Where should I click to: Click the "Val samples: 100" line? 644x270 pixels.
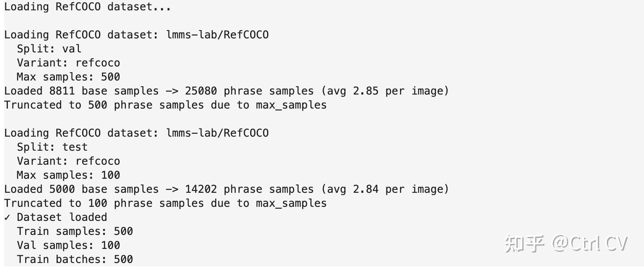point(68,245)
